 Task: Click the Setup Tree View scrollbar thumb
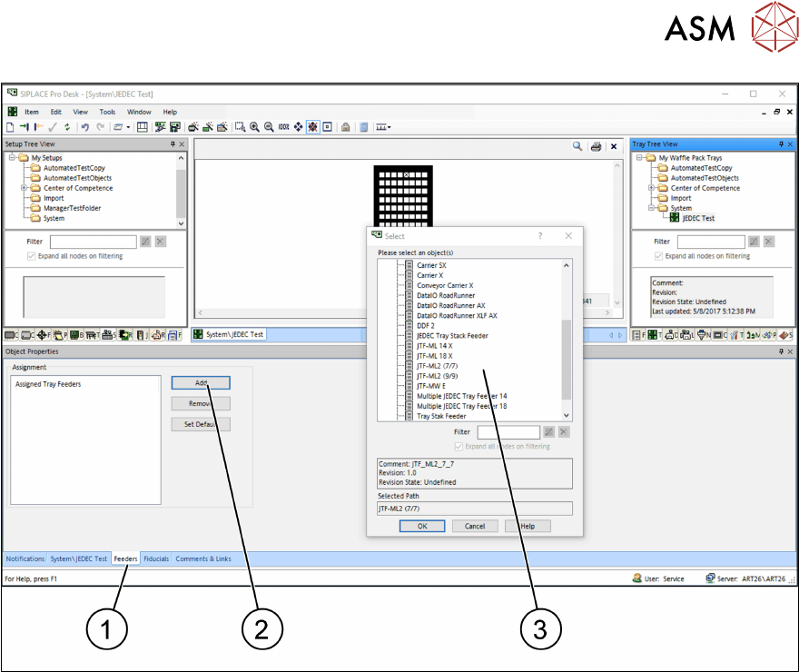181,193
